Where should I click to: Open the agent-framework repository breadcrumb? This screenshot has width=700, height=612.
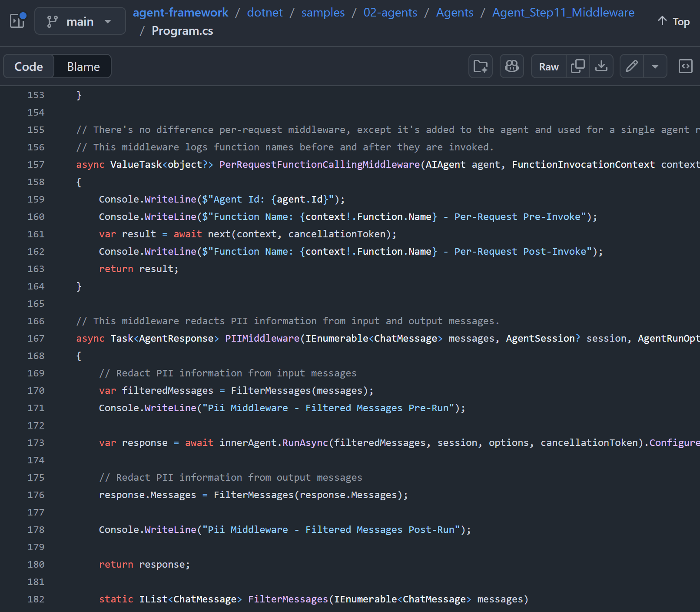[180, 13]
